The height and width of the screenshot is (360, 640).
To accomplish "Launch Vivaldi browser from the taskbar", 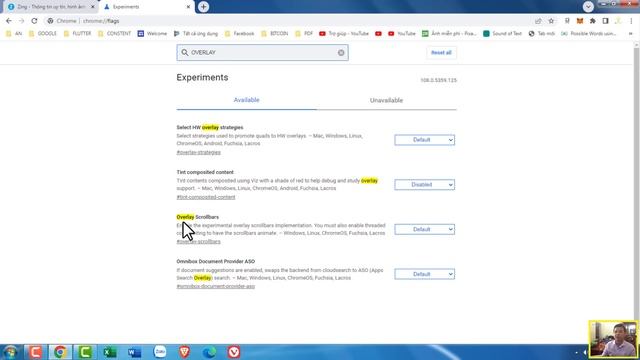I will pos(234,352).
